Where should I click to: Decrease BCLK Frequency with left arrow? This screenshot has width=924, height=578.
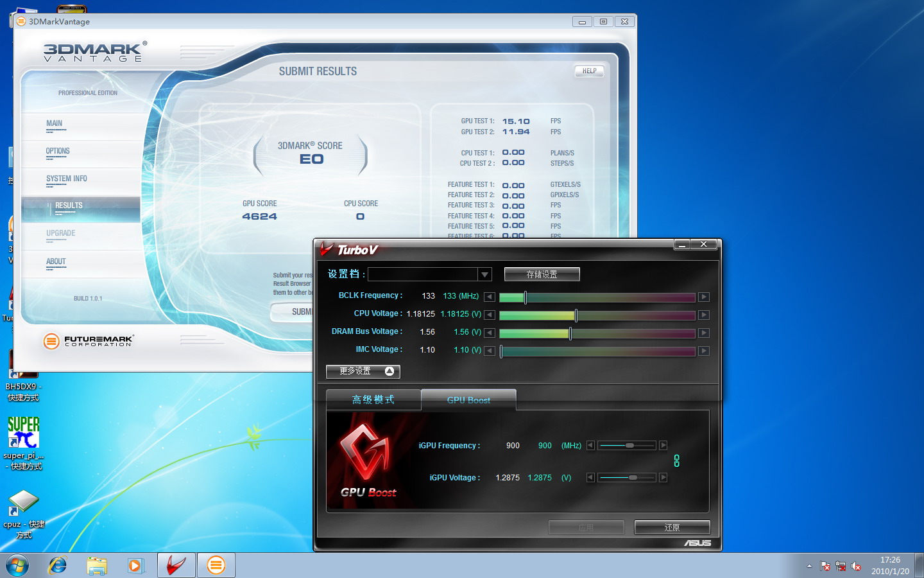[490, 297]
